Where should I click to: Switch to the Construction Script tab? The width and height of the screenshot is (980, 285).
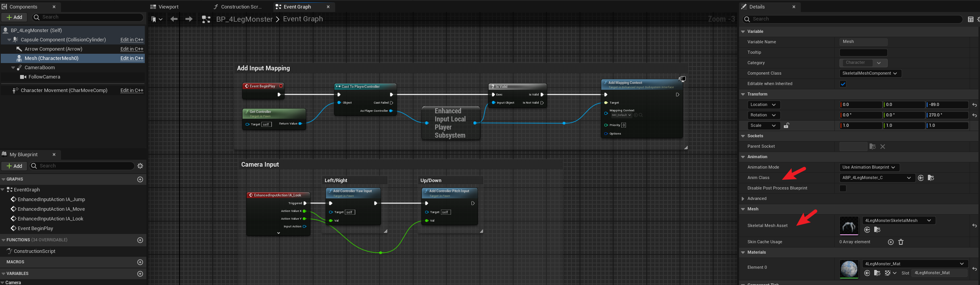tap(241, 7)
